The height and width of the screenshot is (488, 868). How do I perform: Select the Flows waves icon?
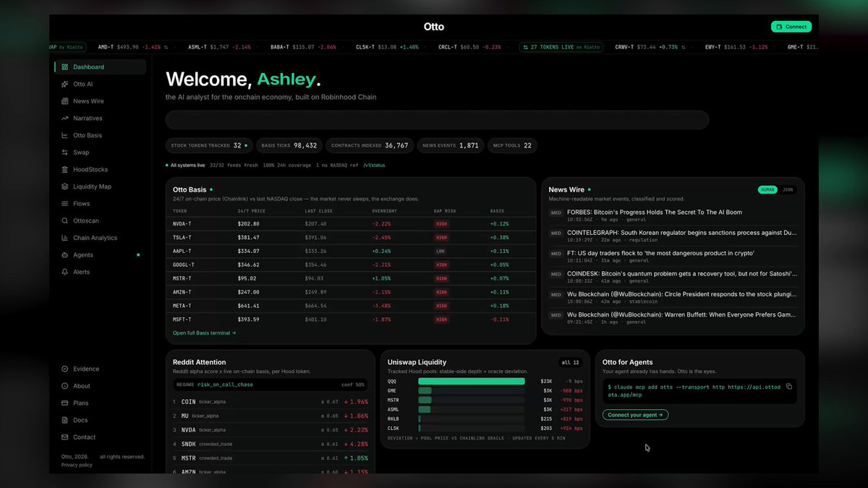click(65, 204)
